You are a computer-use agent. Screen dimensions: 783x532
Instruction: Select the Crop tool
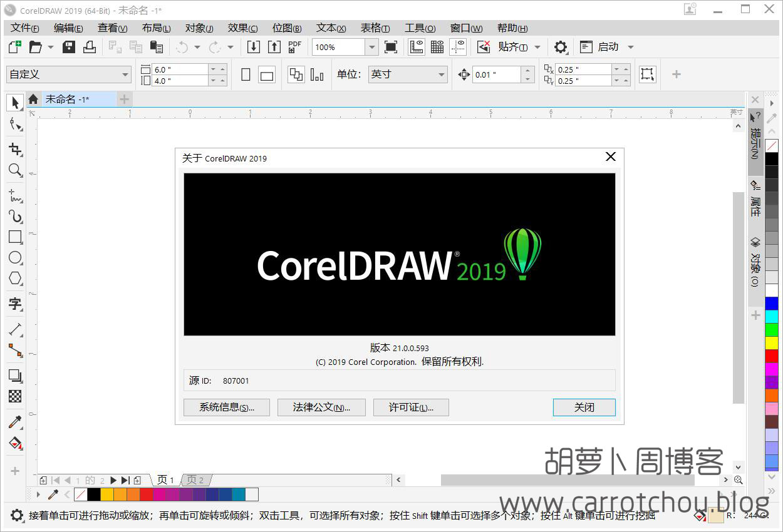[x=15, y=149]
